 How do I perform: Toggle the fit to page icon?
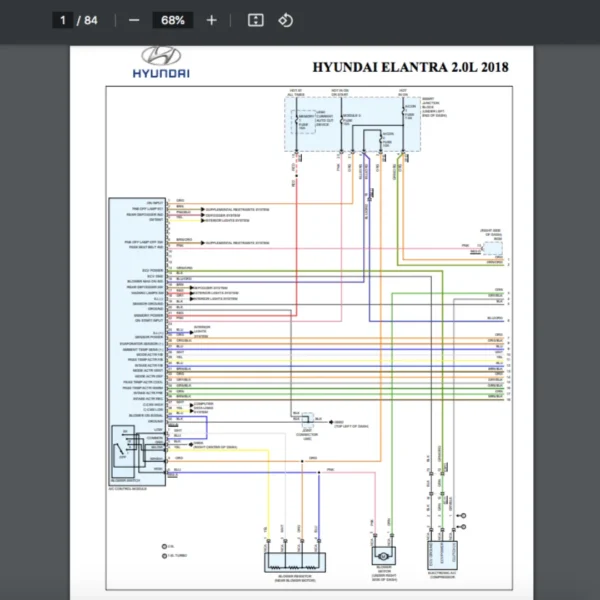255,20
